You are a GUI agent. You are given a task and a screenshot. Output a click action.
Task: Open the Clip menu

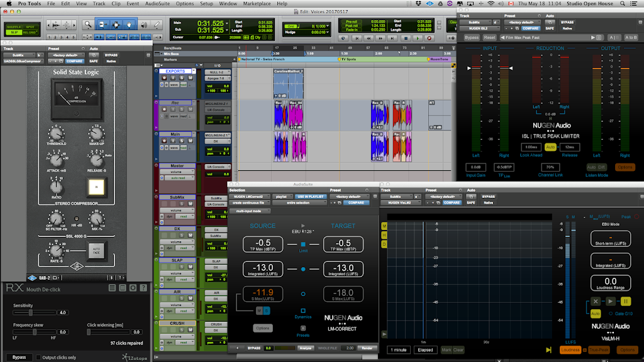coord(116,4)
